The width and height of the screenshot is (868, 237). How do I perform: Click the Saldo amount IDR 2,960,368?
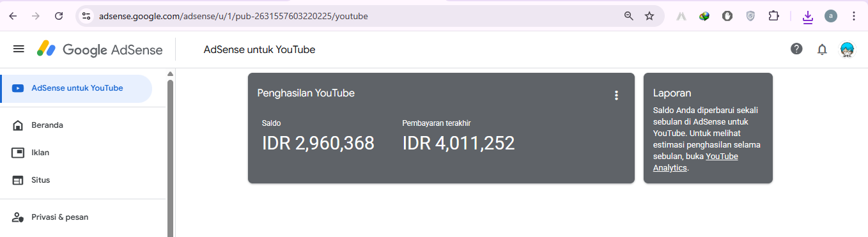click(x=318, y=144)
